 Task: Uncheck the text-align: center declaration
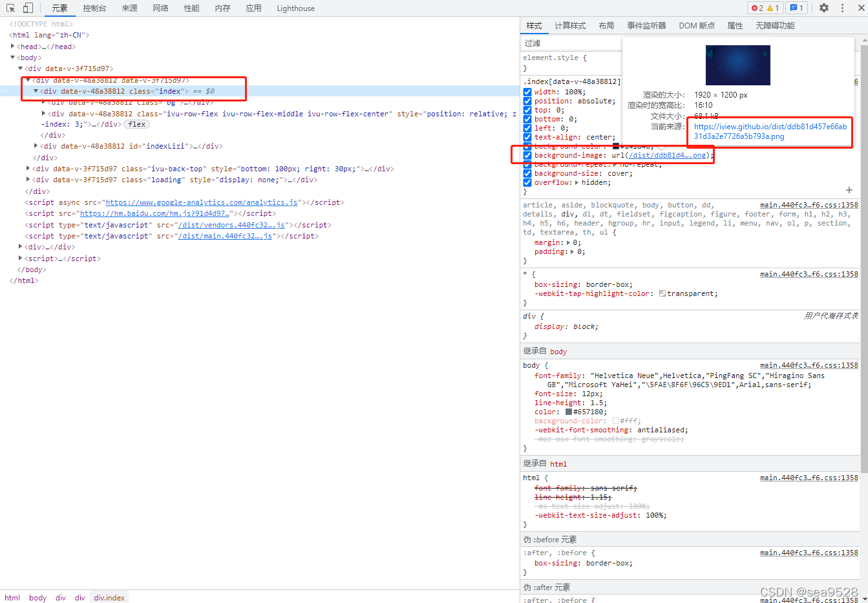[527, 137]
